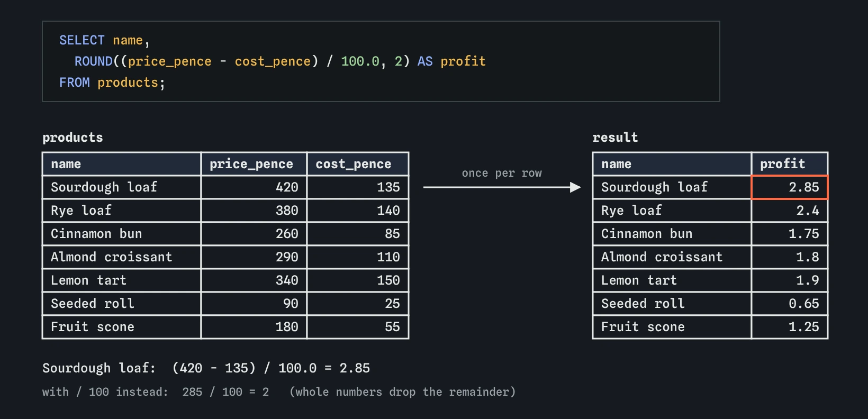Click the products table title label
The height and width of the screenshot is (419, 868).
(x=73, y=138)
